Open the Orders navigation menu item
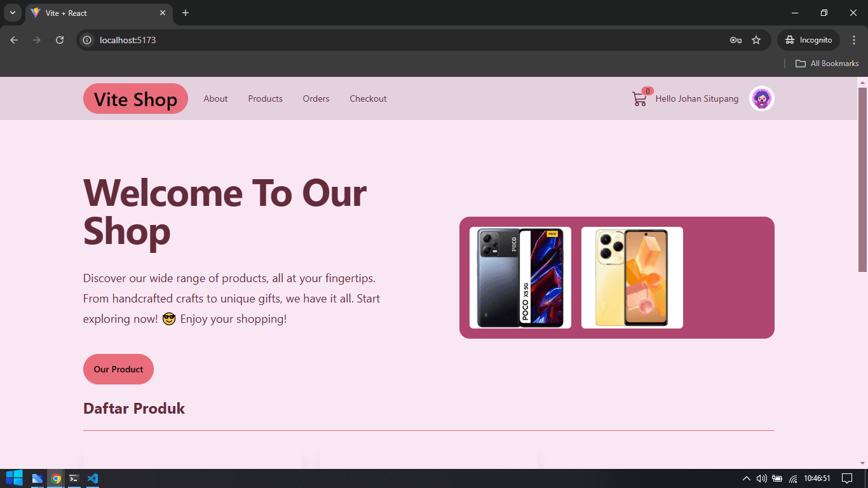The width and height of the screenshot is (868, 488). (x=316, y=98)
